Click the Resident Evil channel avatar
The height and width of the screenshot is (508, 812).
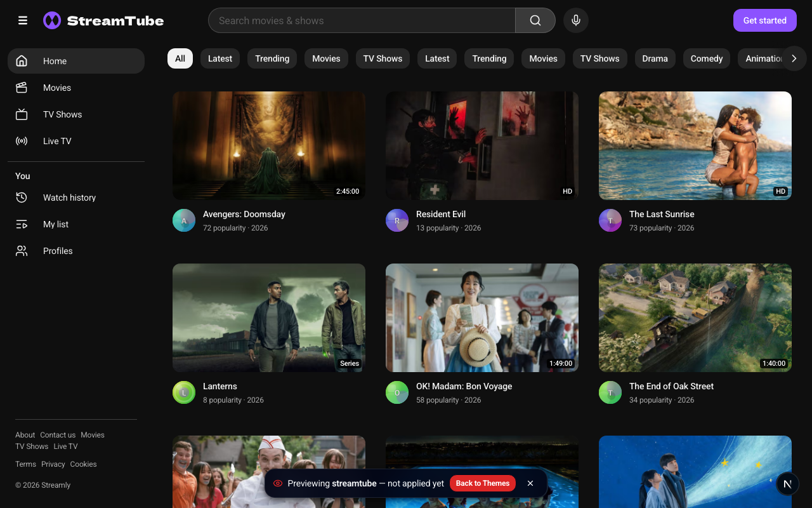coord(397,220)
